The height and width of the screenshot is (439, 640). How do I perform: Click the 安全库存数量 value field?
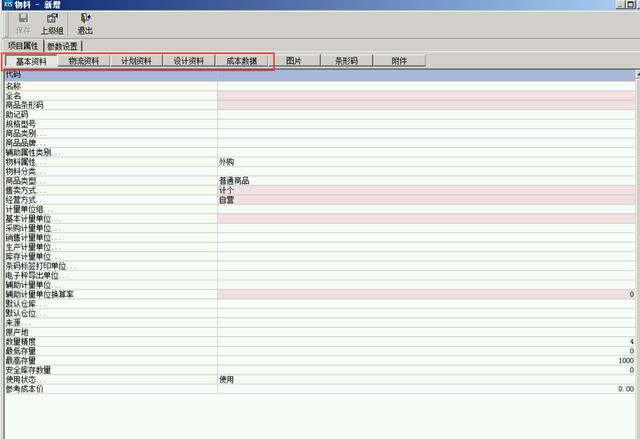pyautogui.click(x=426, y=370)
